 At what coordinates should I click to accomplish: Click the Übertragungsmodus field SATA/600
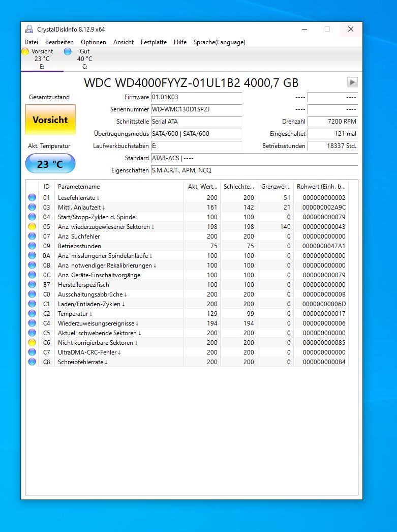[196, 134]
